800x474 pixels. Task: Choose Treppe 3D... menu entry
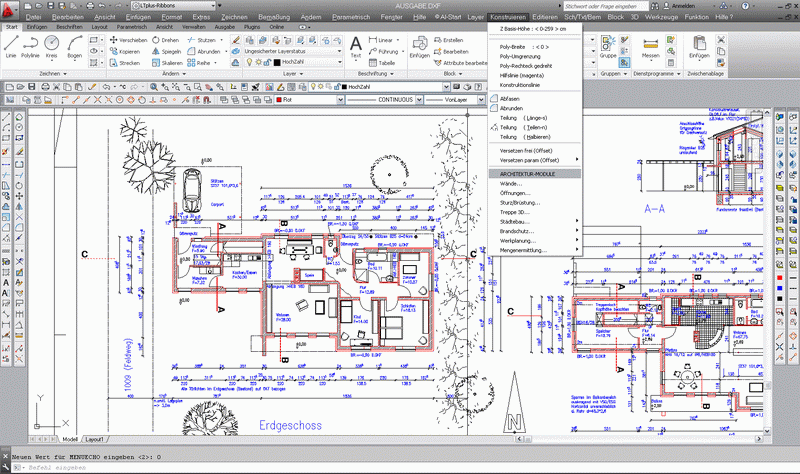coord(514,212)
